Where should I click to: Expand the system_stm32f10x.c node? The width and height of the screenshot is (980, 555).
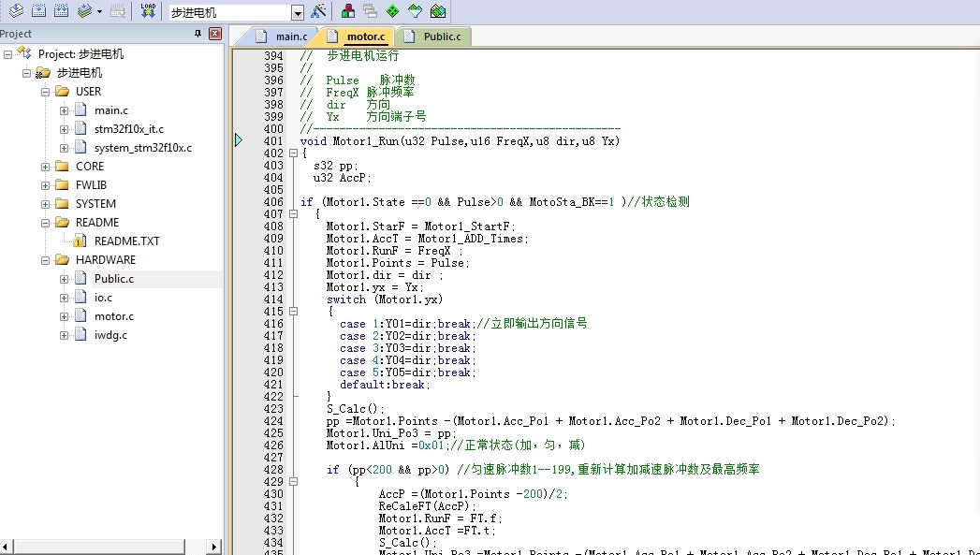pyautogui.click(x=64, y=148)
